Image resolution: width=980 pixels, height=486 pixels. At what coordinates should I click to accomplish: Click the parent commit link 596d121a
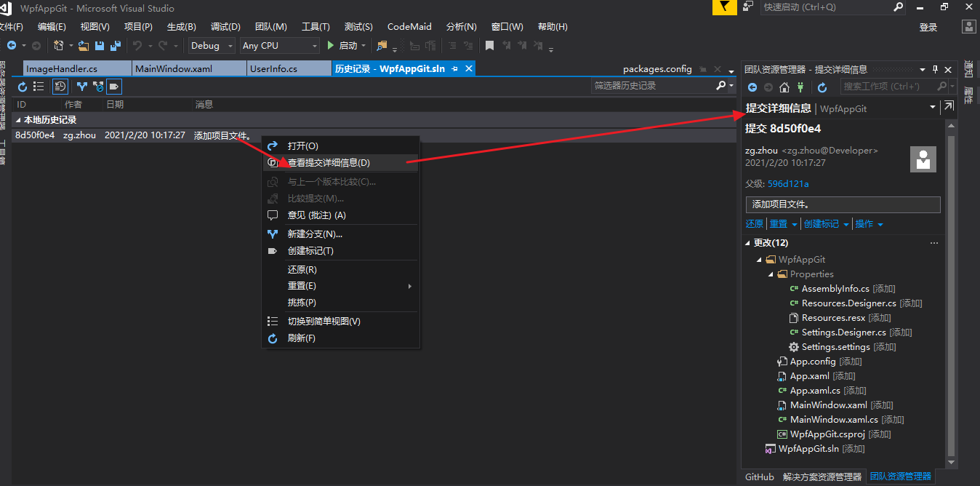(788, 183)
